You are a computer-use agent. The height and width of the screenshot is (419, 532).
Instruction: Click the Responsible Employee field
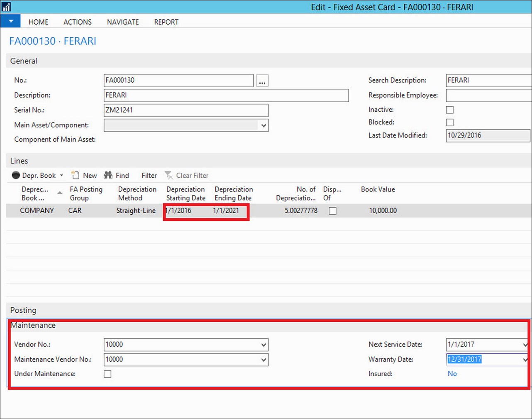pos(489,95)
